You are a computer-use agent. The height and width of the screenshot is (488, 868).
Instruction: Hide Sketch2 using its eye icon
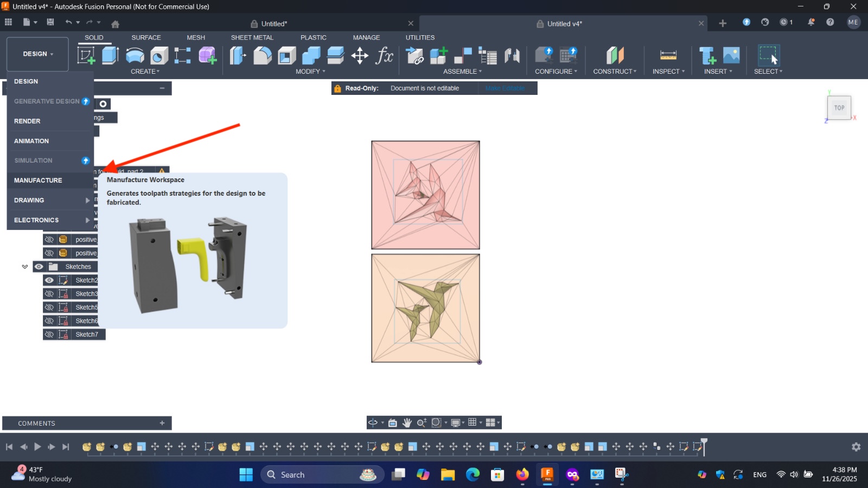49,280
